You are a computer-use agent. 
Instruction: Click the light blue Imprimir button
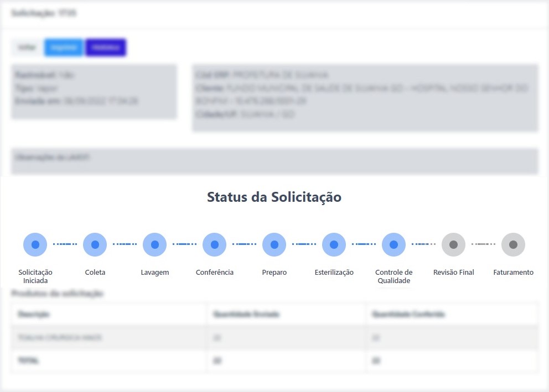(x=64, y=48)
